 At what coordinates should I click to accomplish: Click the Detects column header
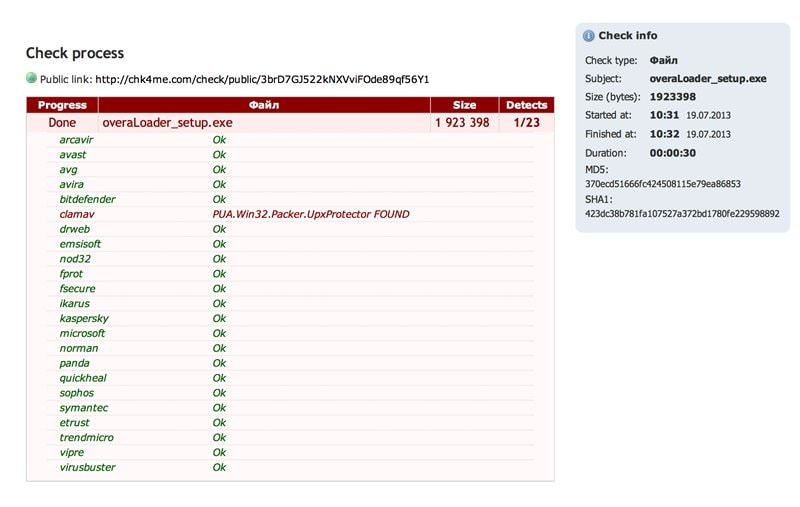click(526, 105)
